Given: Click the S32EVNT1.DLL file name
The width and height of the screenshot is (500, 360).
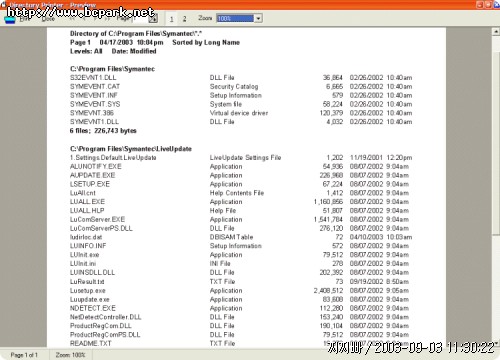Looking at the screenshot, I should point(93,78).
